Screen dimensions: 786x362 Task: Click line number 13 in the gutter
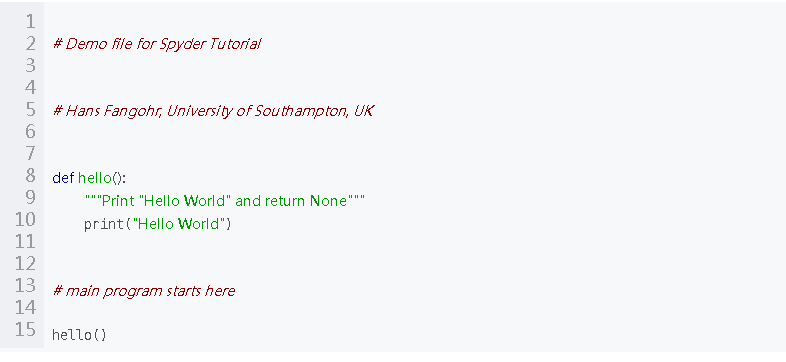[x=26, y=285]
